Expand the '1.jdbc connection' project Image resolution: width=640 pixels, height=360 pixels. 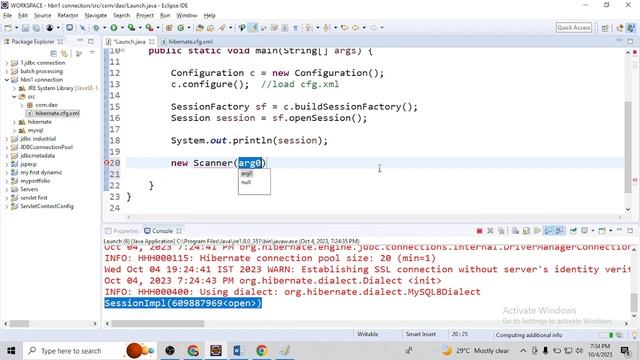(7, 63)
